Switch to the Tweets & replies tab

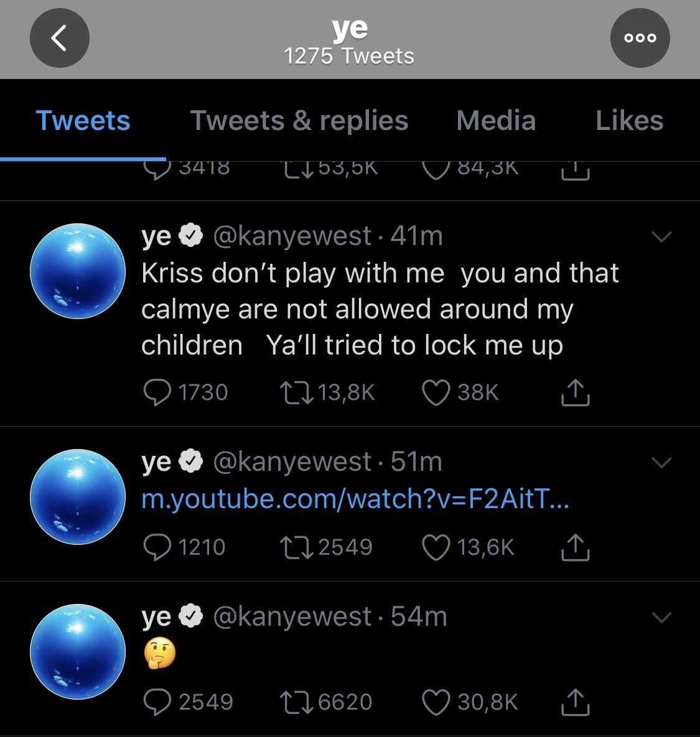299,121
